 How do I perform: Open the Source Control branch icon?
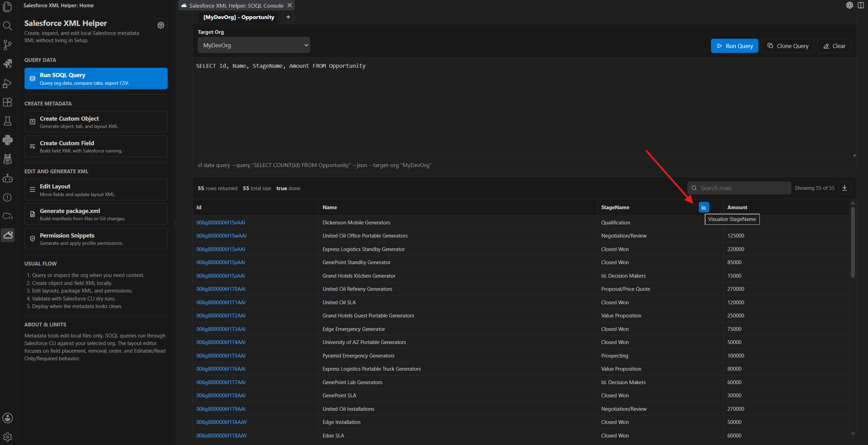[x=7, y=45]
